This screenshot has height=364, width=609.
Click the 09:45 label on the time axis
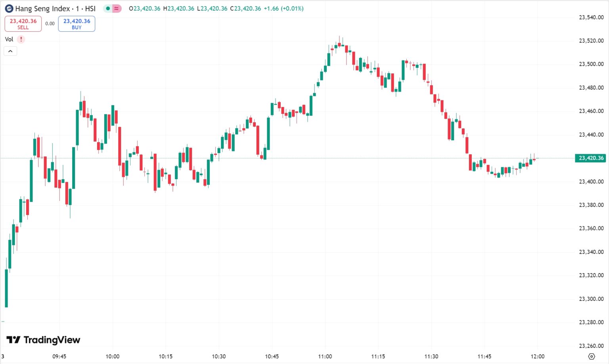[x=59, y=356]
